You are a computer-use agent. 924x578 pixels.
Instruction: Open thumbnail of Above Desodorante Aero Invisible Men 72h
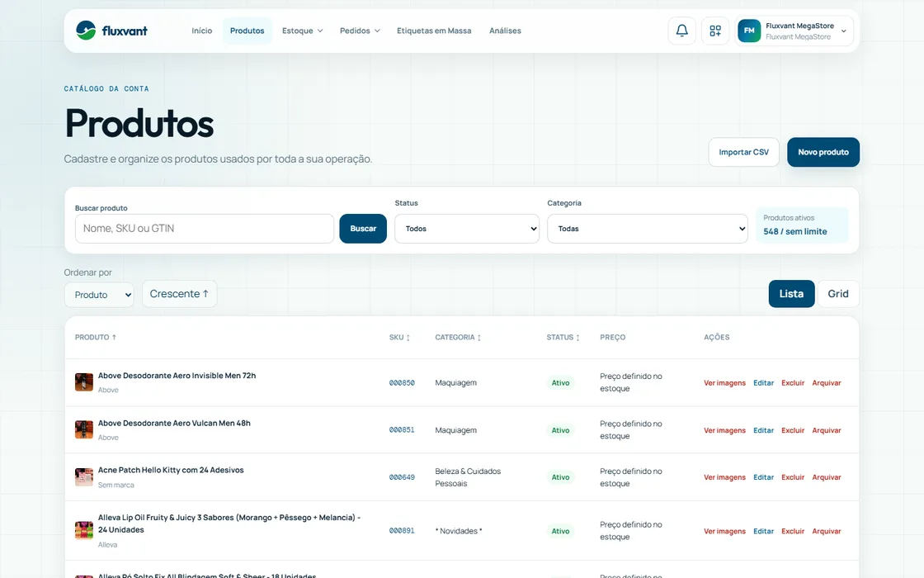83,382
